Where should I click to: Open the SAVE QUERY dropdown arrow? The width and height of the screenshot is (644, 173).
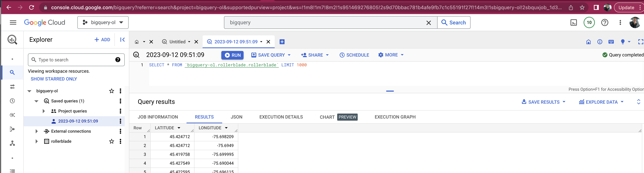(x=289, y=55)
